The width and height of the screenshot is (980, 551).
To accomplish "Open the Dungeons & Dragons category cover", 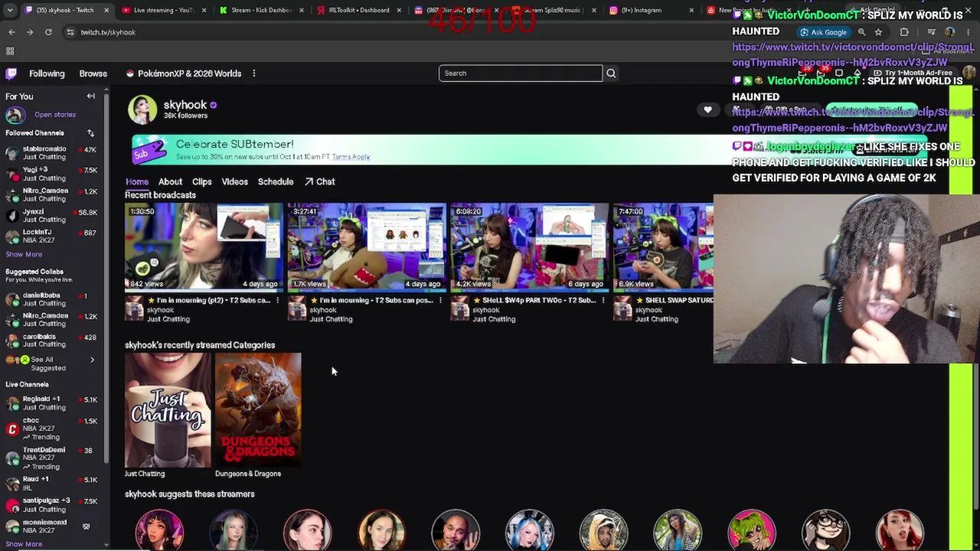I will click(x=258, y=410).
